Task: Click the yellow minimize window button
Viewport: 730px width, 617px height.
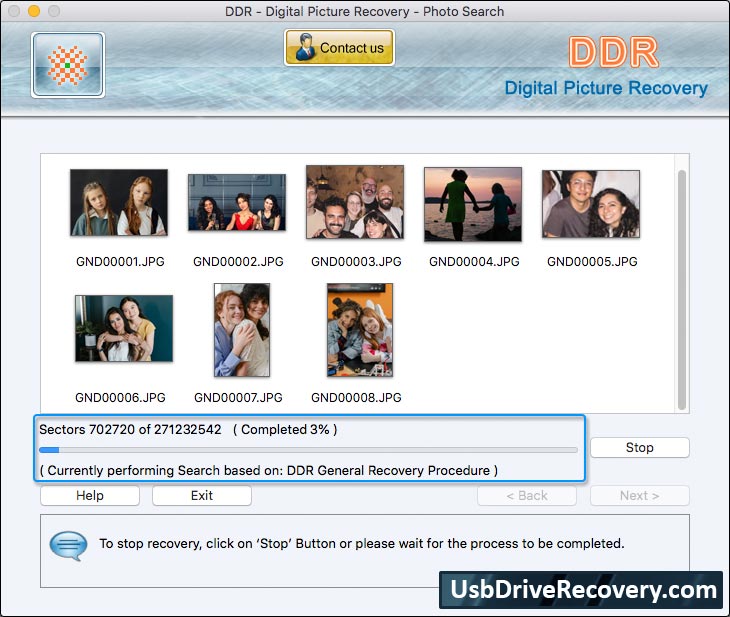Action: click(x=34, y=11)
